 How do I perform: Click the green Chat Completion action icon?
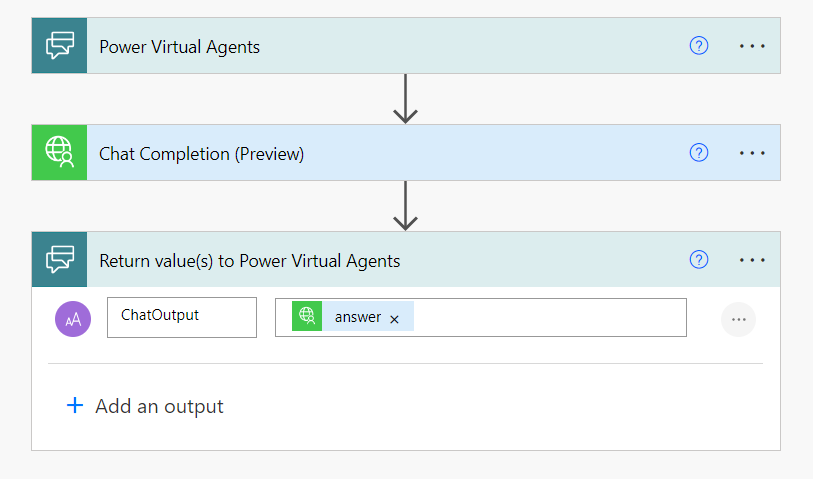[59, 153]
